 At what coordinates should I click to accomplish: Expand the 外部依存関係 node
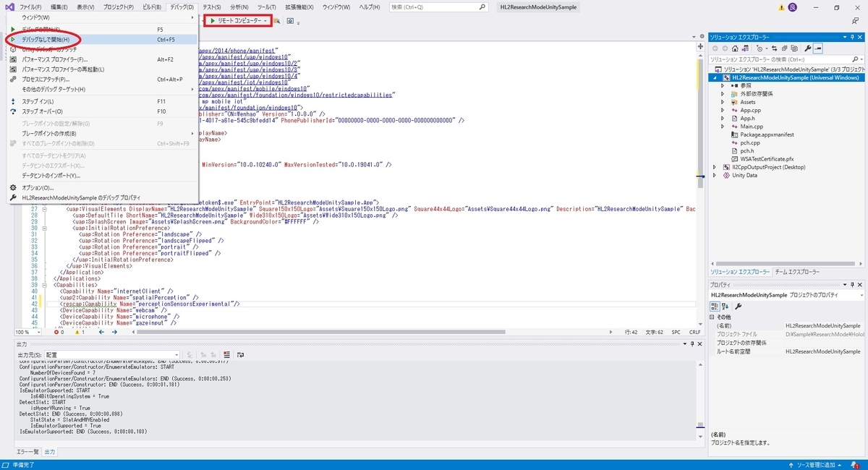pyautogui.click(x=723, y=94)
